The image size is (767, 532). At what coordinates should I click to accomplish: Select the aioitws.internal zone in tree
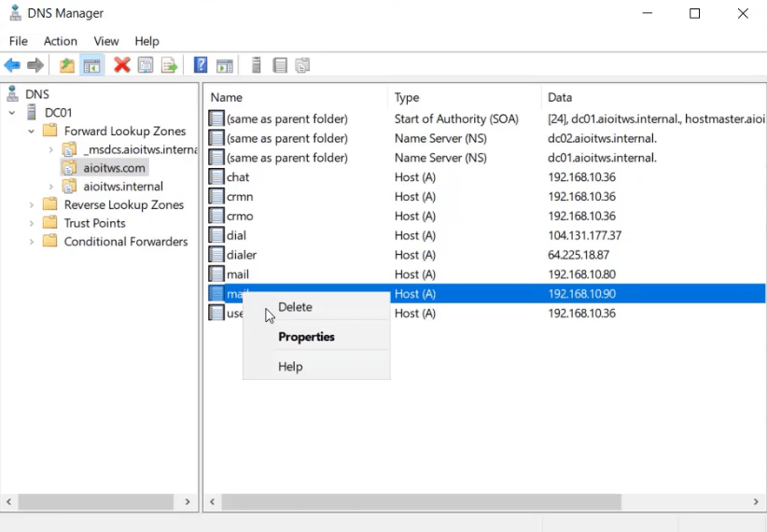click(122, 187)
